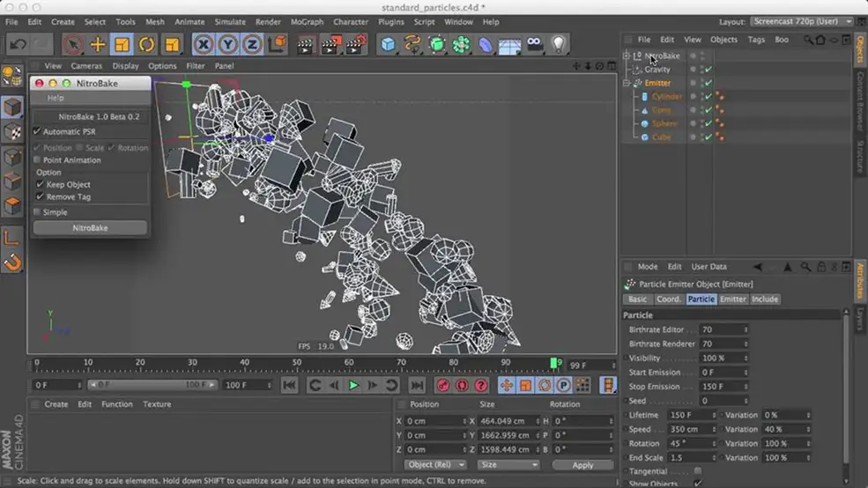Click the attributes panel scrollbar
The height and width of the screenshot is (488, 868).
tap(846, 388)
